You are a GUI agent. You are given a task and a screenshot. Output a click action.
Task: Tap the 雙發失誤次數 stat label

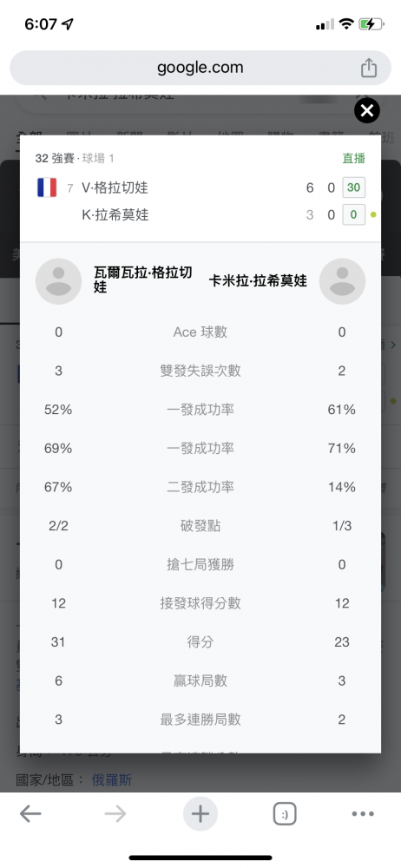pos(200,371)
